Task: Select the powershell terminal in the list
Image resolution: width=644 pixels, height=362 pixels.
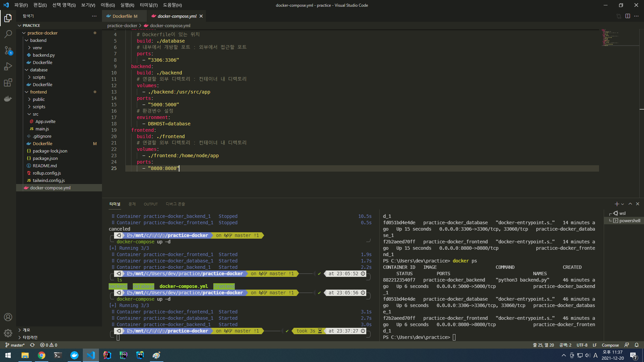Action: coord(629,221)
